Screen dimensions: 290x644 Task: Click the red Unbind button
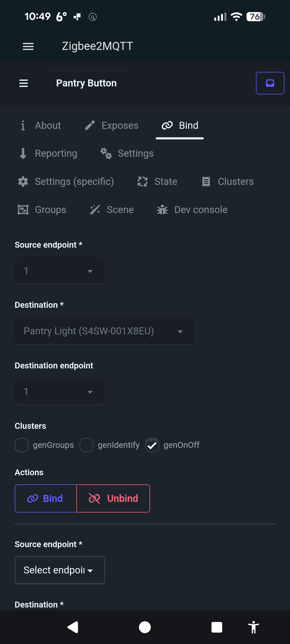coord(113,498)
